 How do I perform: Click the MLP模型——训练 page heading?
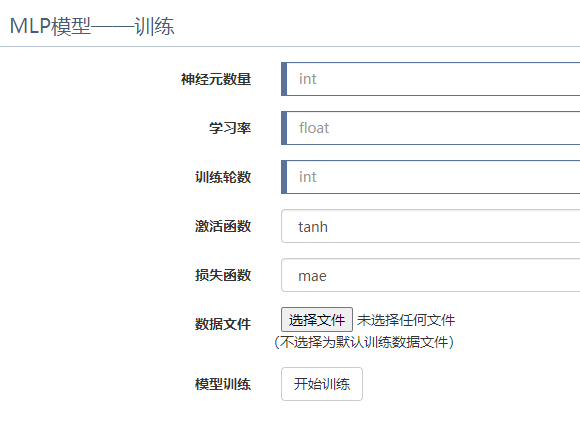[92, 26]
